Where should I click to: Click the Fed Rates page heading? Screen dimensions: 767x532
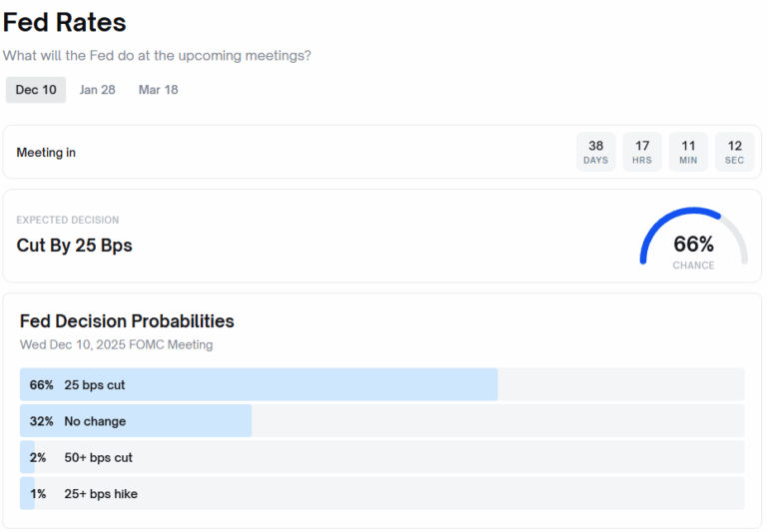coord(65,22)
